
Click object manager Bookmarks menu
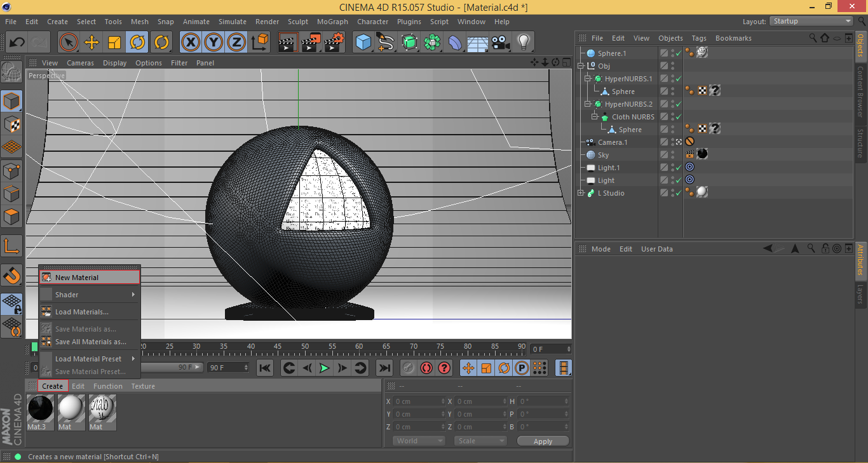(733, 38)
